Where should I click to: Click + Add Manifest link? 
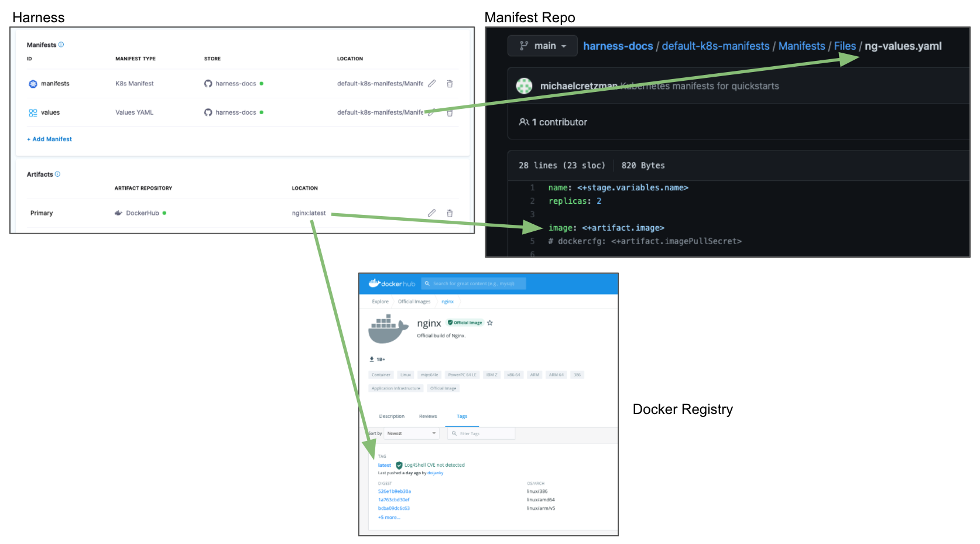click(49, 139)
